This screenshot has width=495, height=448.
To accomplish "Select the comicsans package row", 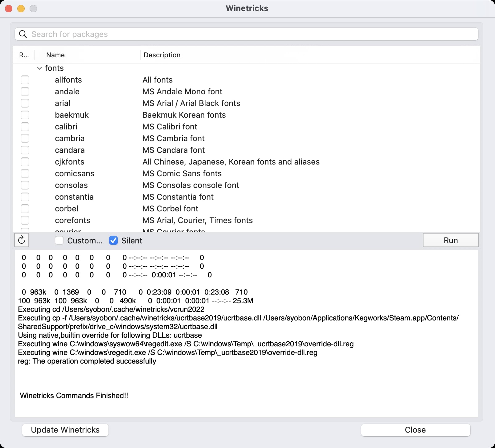I will (x=75, y=173).
